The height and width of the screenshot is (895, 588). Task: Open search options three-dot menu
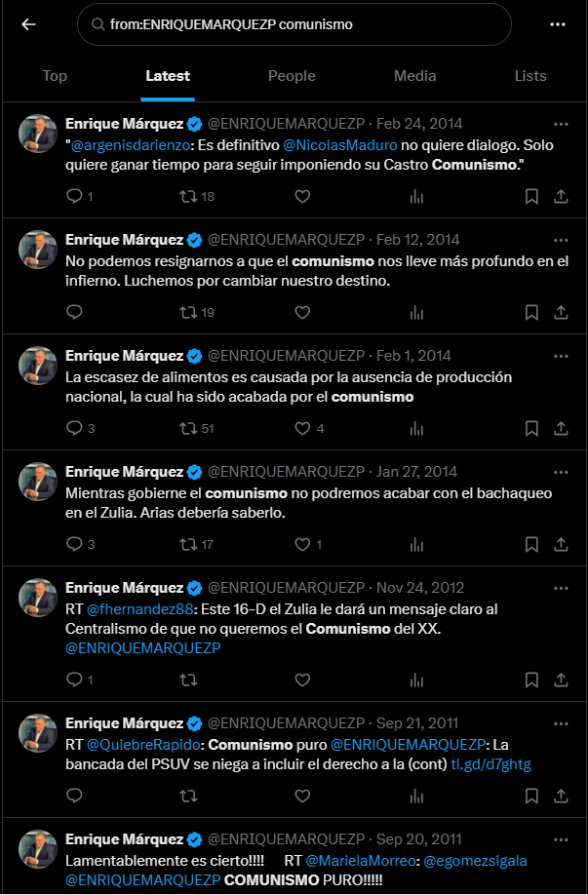(x=558, y=24)
